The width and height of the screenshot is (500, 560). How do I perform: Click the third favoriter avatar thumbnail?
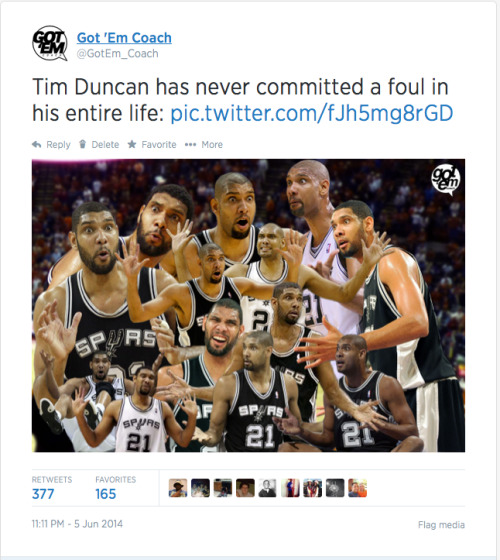point(223,488)
